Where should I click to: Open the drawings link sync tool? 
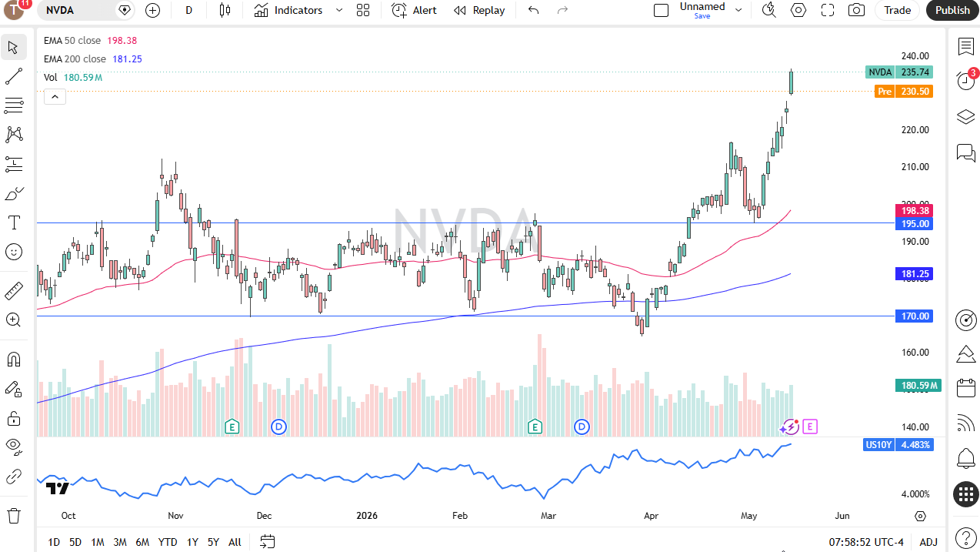tap(13, 477)
